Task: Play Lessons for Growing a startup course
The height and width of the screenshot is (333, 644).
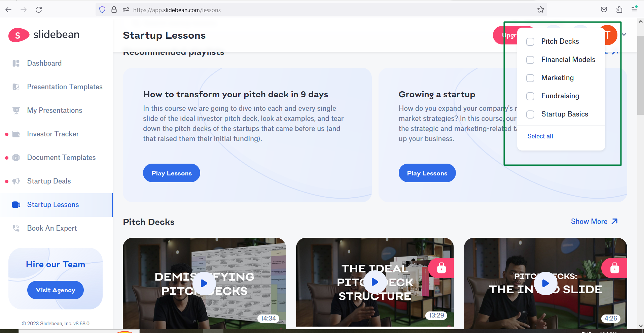Action: pos(427,173)
